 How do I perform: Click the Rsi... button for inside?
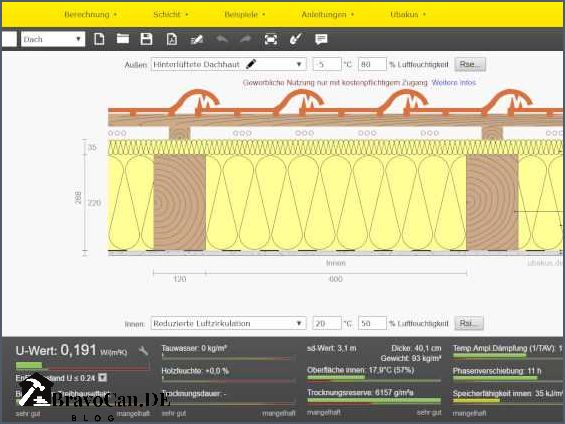(x=469, y=323)
